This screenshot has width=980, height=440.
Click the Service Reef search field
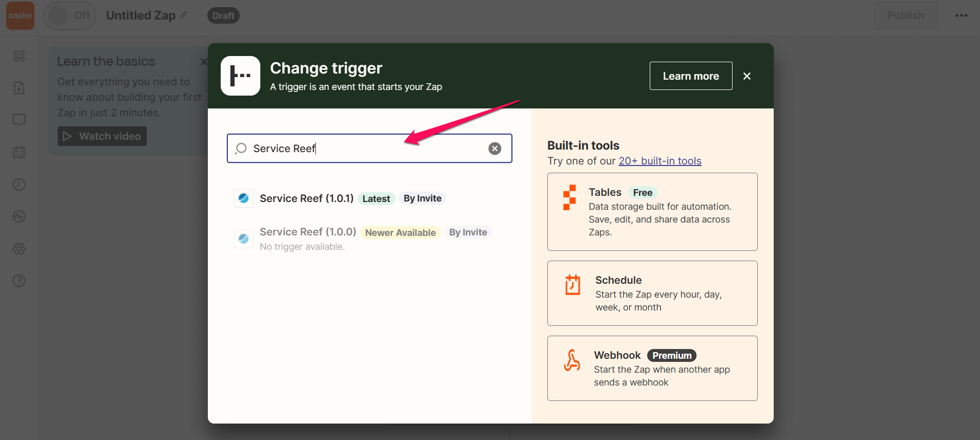tap(369, 149)
